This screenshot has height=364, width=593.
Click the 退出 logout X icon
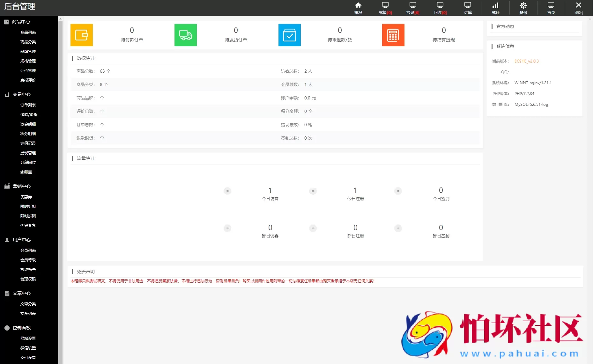[578, 8]
